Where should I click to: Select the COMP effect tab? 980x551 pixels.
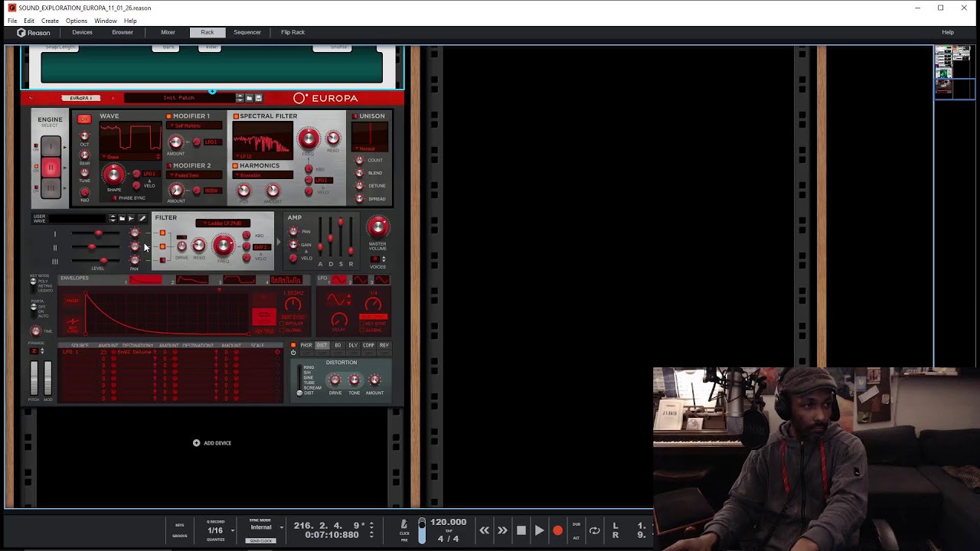point(368,345)
